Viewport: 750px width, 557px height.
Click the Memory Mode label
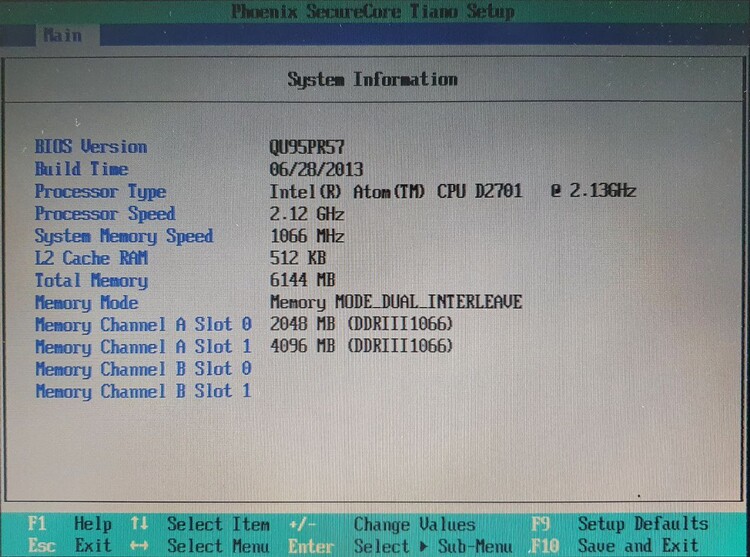point(87,303)
